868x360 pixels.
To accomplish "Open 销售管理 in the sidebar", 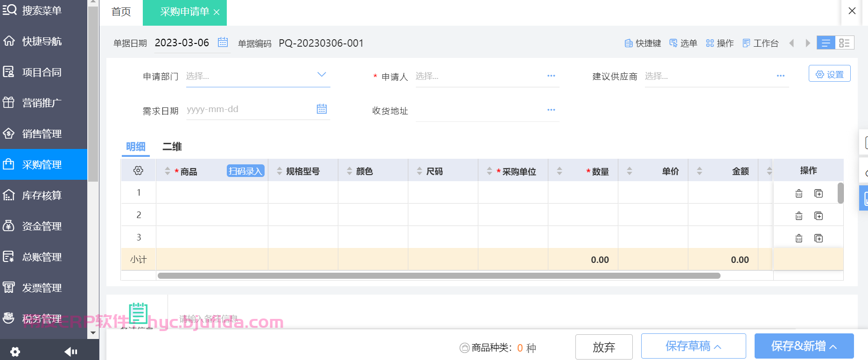I will tap(43, 134).
